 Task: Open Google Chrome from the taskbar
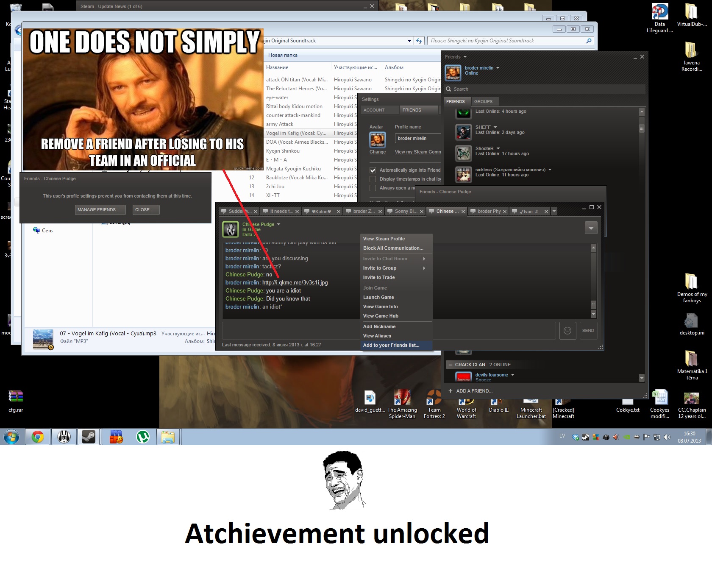point(38,437)
